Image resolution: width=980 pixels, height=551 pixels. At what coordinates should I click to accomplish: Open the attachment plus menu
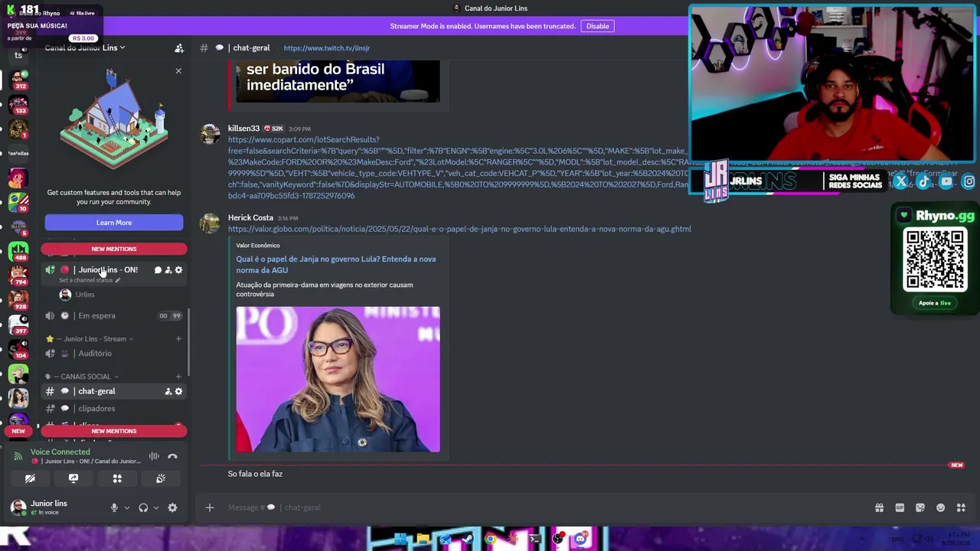click(210, 507)
